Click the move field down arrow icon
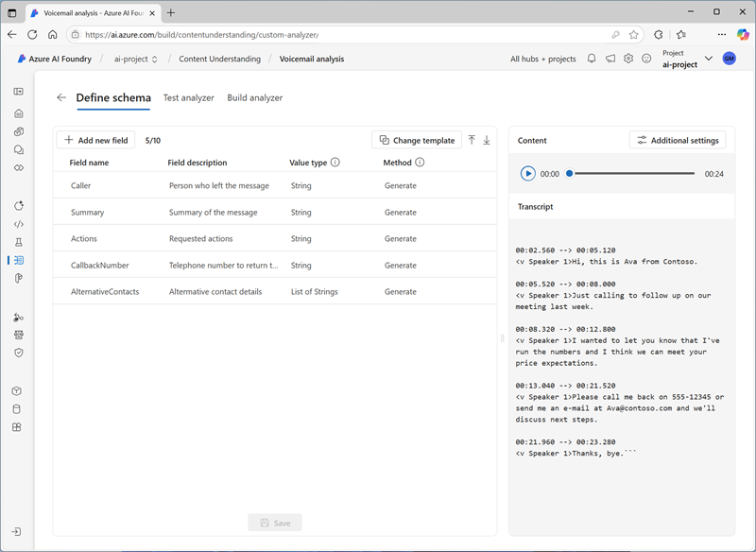Image resolution: width=756 pixels, height=552 pixels. (x=487, y=140)
